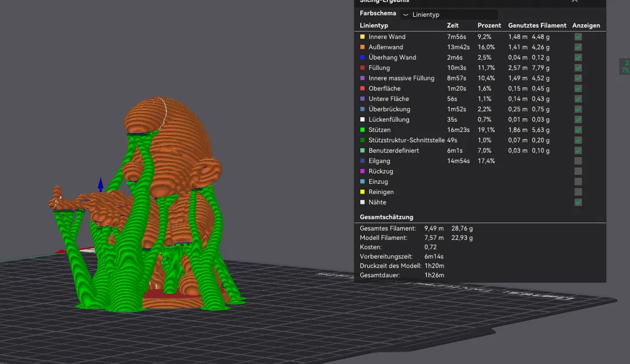Toggle visibility of Überhang Wand
The width and height of the screenshot is (630, 364).
[578, 58]
